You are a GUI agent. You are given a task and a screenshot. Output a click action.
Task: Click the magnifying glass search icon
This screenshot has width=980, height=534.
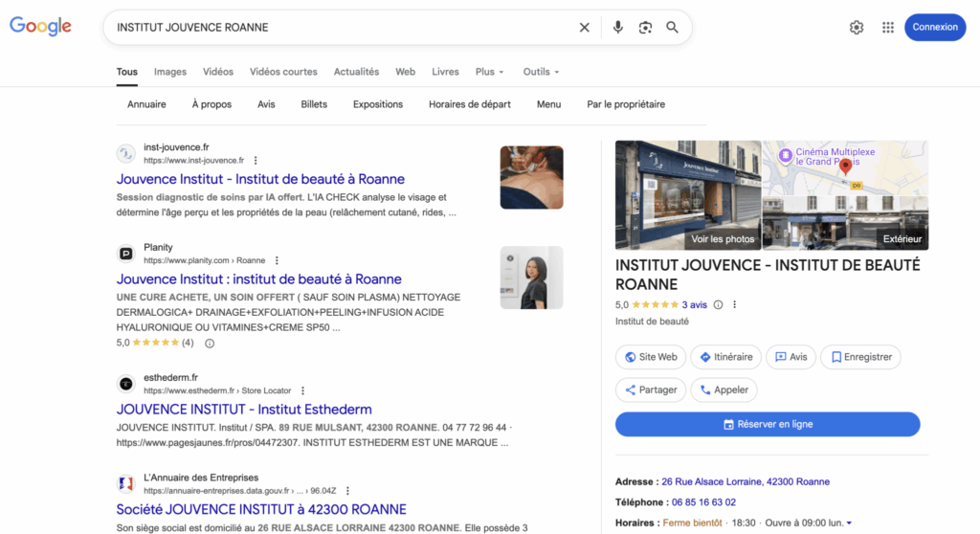[672, 28]
